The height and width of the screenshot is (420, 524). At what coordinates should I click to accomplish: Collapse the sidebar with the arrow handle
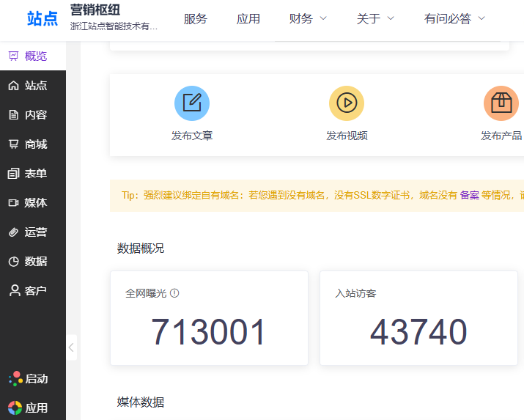click(x=71, y=347)
